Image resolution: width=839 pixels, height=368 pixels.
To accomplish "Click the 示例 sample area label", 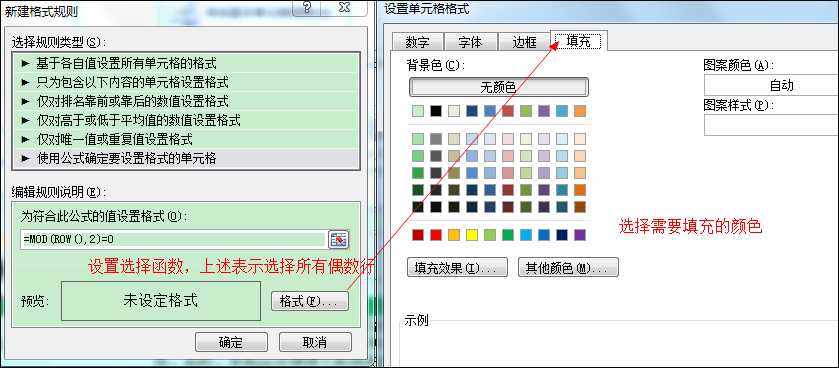I will tap(417, 320).
